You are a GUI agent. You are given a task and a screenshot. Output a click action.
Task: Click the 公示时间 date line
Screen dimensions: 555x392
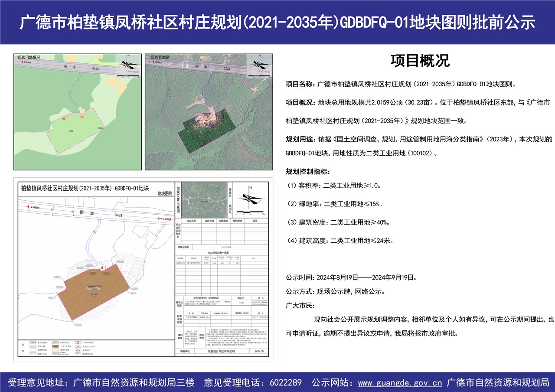point(351,278)
